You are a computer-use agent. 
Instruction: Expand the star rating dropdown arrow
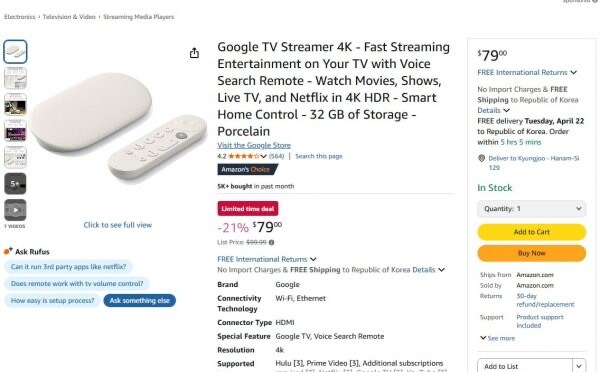[263, 156]
